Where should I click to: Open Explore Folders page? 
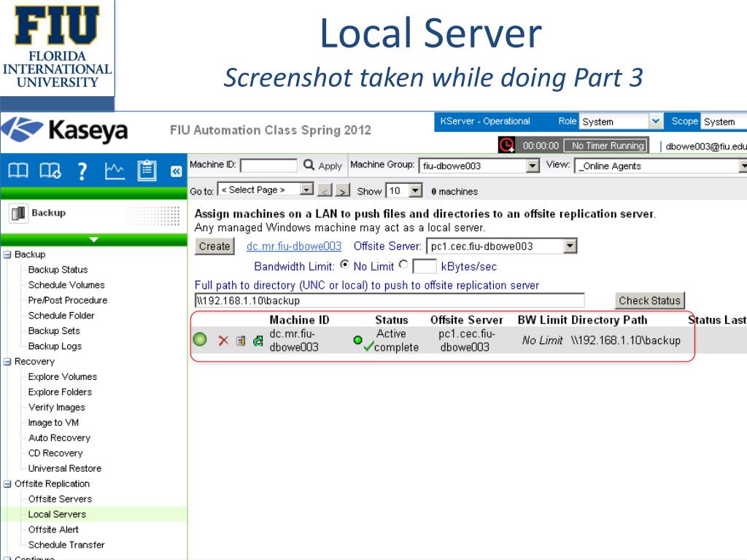point(60,392)
